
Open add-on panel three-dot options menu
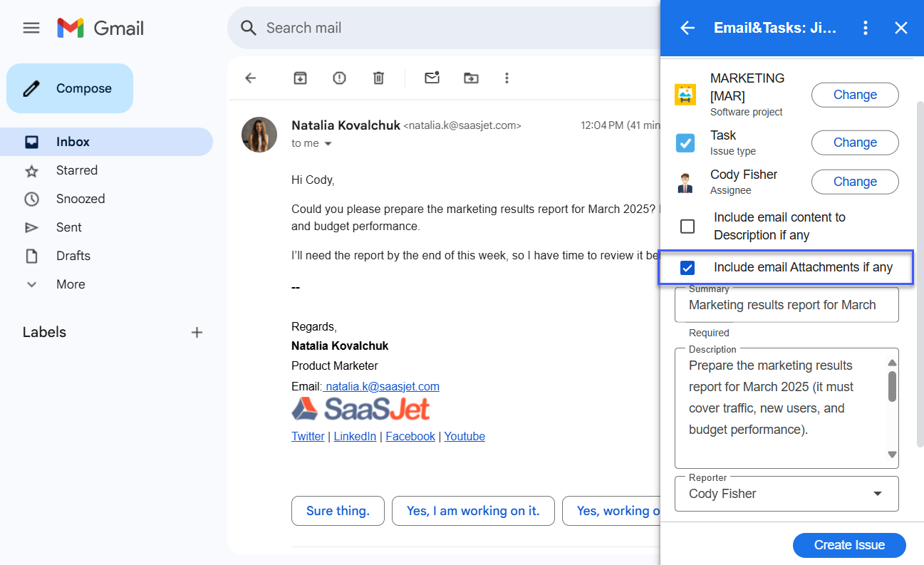(866, 28)
